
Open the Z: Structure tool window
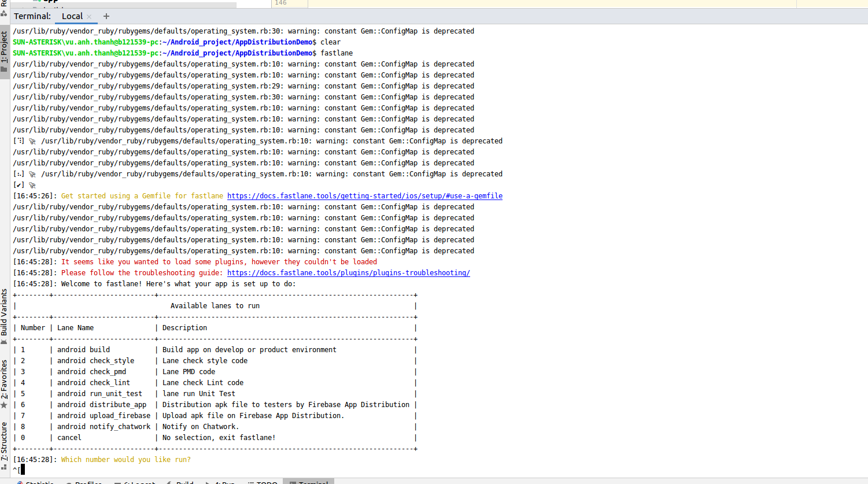click(x=5, y=446)
